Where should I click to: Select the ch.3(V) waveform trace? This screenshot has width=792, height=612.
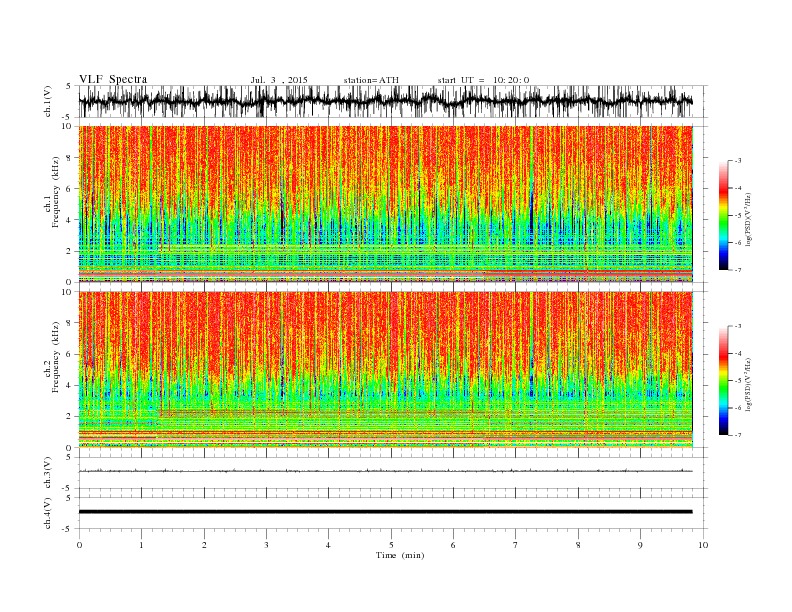[x=386, y=471]
